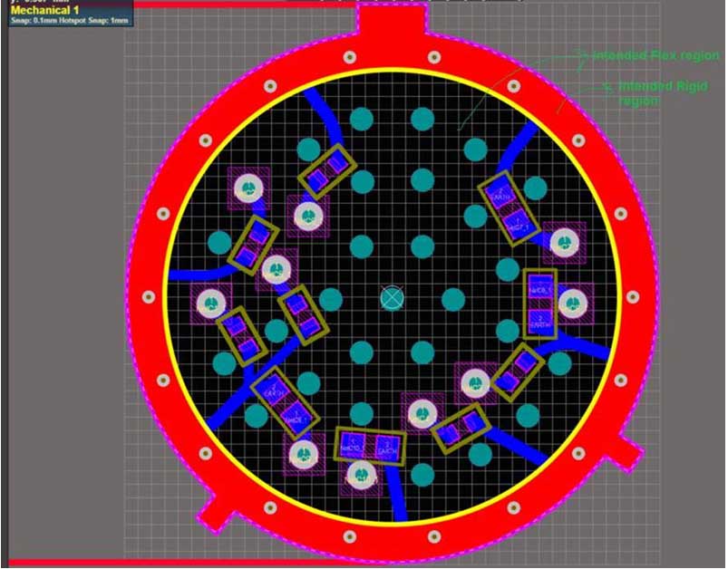This screenshot has width=728, height=569.
Task: Click the topmost angled component near the top-left trace
Action: [x=326, y=170]
